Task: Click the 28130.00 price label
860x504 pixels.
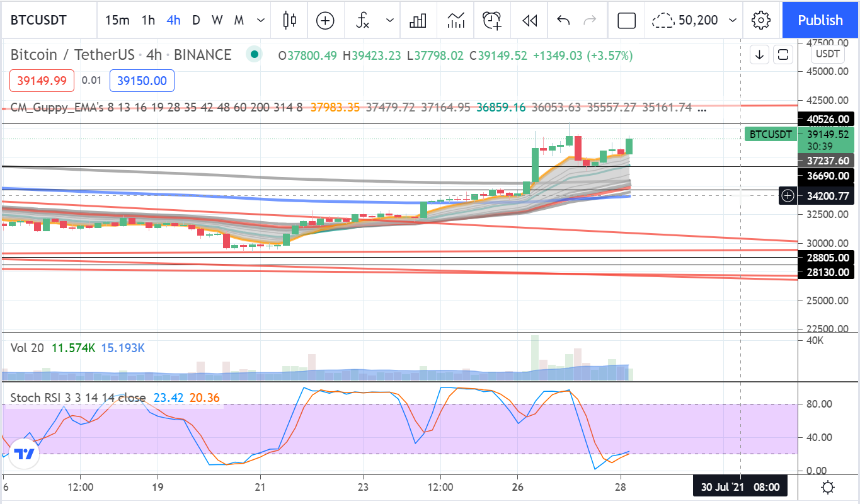Action: pos(825,272)
